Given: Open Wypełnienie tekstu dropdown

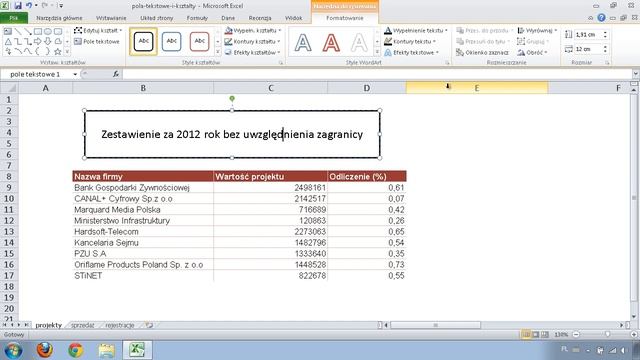Looking at the screenshot, I should [x=416, y=31].
